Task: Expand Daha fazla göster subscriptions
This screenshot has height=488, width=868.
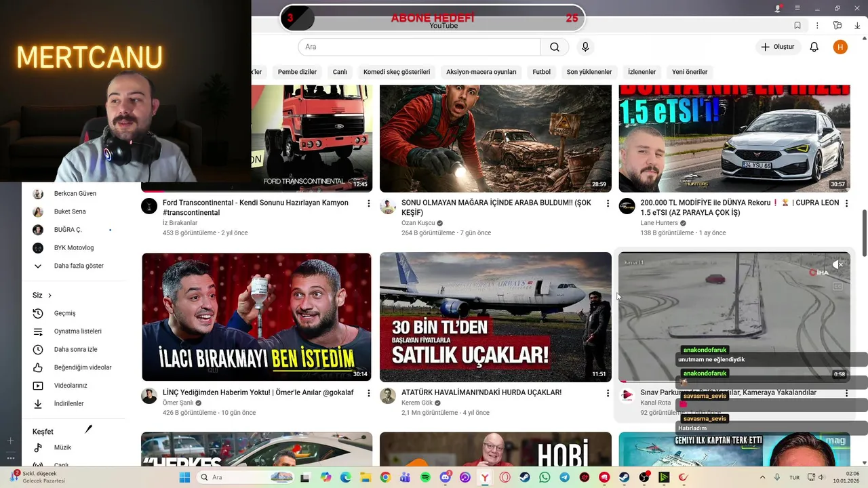Action: pos(79,266)
